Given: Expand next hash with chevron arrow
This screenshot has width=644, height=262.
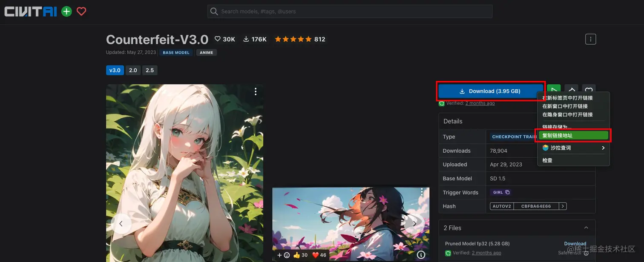Looking at the screenshot, I should click(563, 206).
